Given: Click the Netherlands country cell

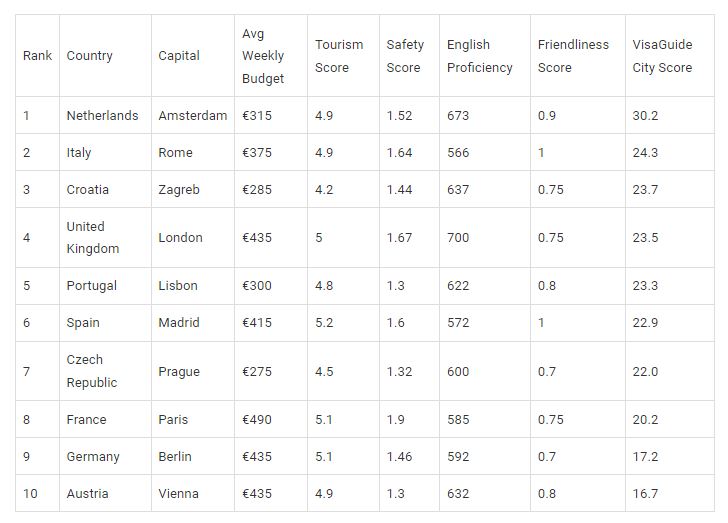Looking at the screenshot, I should click(105, 115).
